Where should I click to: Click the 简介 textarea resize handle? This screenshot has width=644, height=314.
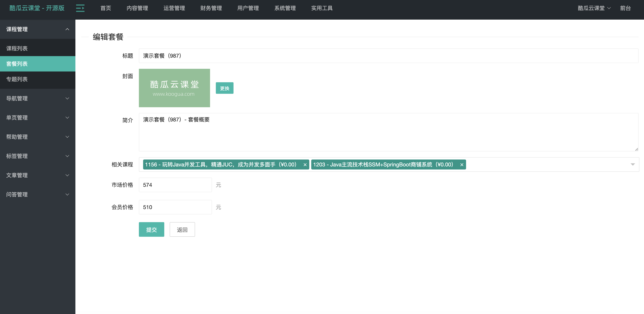[636, 149]
